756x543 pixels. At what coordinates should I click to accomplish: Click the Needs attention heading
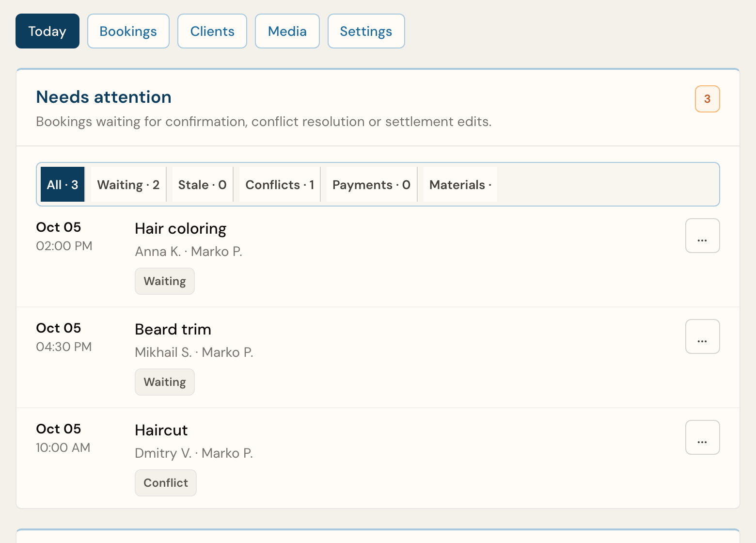104,97
